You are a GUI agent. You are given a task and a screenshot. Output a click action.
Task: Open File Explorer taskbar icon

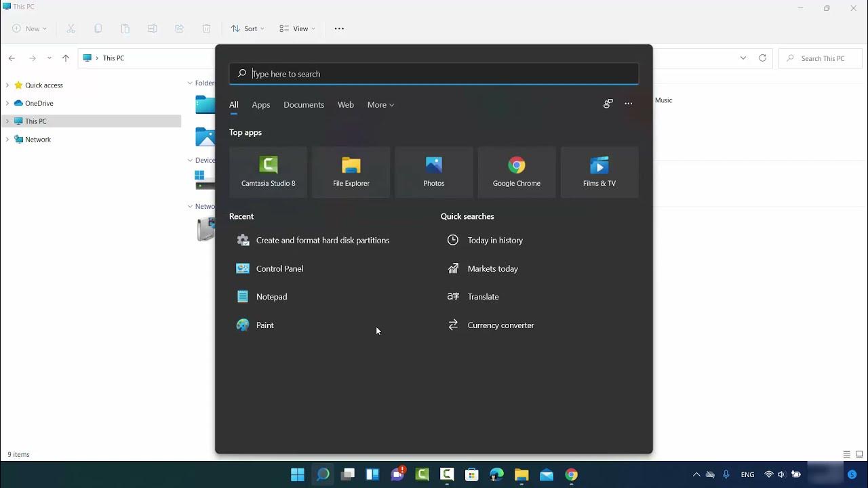coord(521,474)
